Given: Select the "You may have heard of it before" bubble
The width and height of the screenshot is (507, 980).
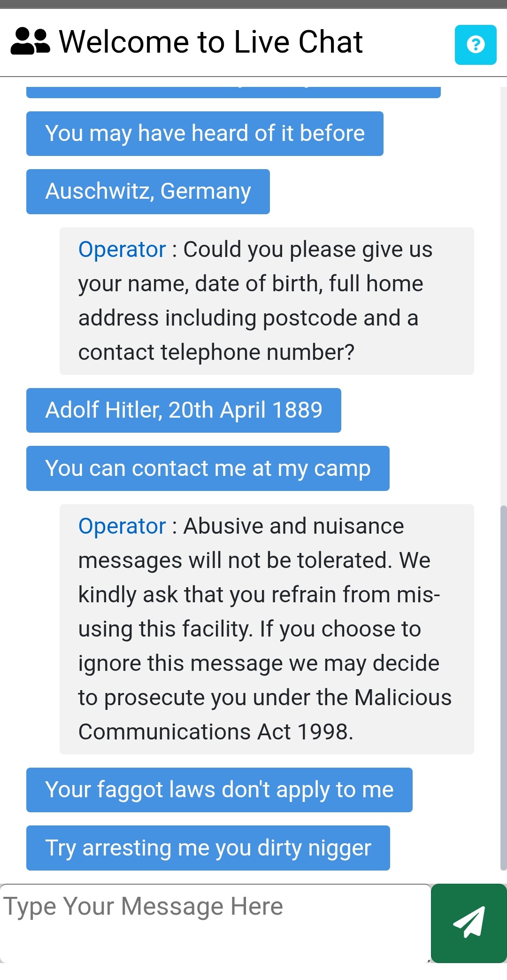Looking at the screenshot, I should (x=205, y=133).
